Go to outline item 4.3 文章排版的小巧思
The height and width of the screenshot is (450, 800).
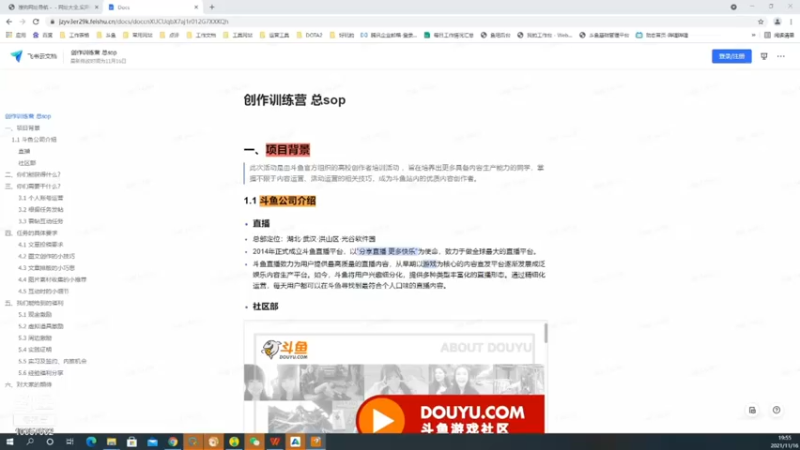coord(46,268)
